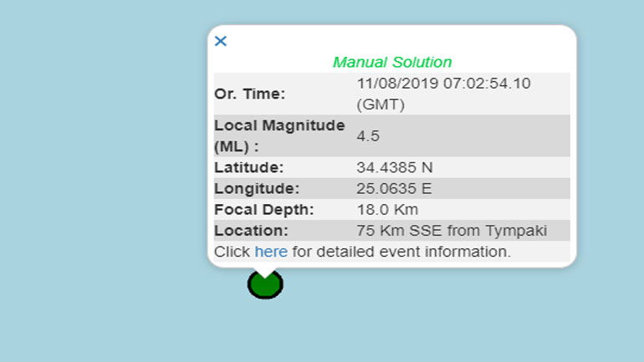Viewport: 644px width, 362px height.
Task: Select the 'Local Magnitude (ML)' label
Action: pos(279,135)
